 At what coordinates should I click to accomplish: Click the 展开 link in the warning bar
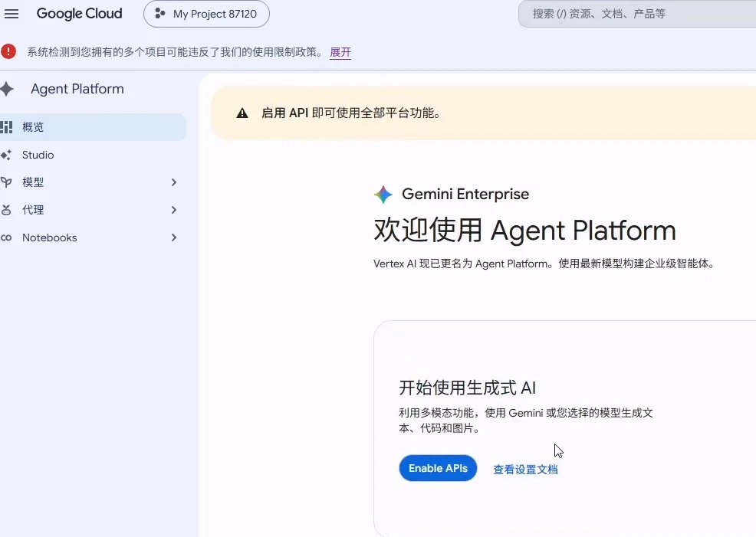point(340,52)
